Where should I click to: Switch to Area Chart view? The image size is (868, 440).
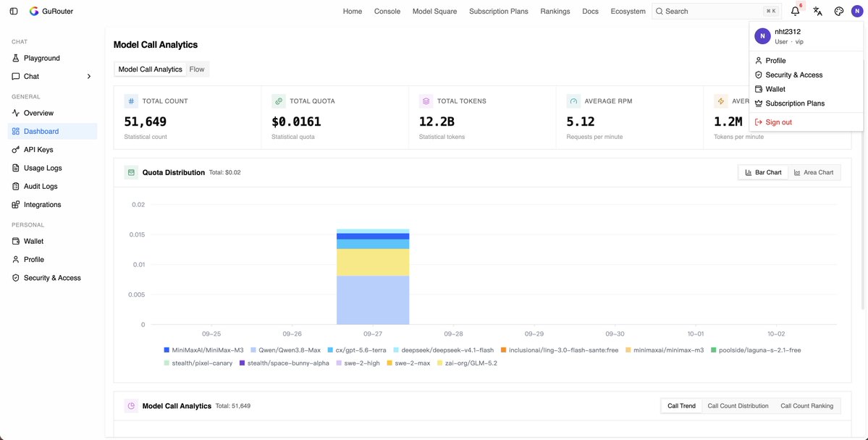(813, 173)
